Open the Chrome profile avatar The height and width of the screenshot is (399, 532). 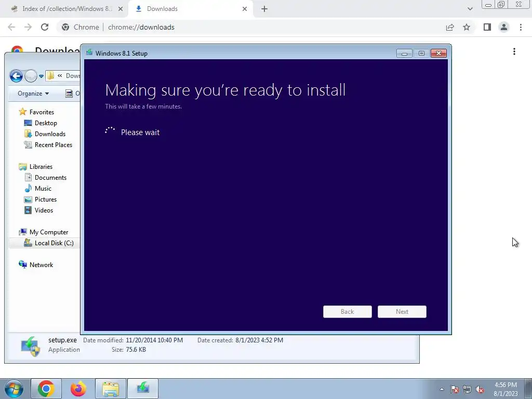[x=504, y=27]
